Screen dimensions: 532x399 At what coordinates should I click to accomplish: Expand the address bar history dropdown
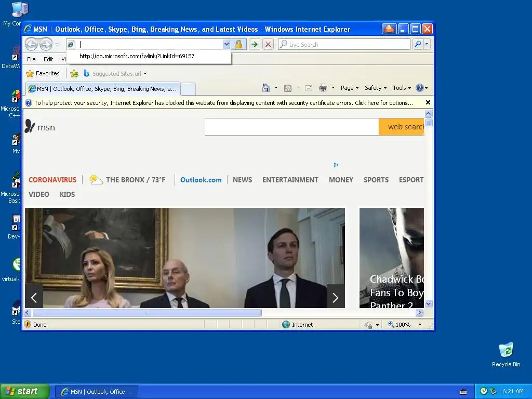[x=227, y=44]
